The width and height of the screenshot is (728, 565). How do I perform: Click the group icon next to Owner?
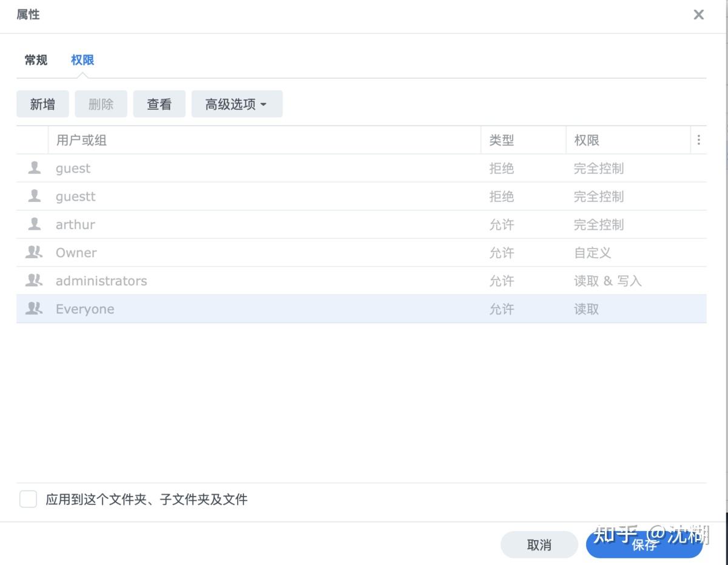pos(34,252)
